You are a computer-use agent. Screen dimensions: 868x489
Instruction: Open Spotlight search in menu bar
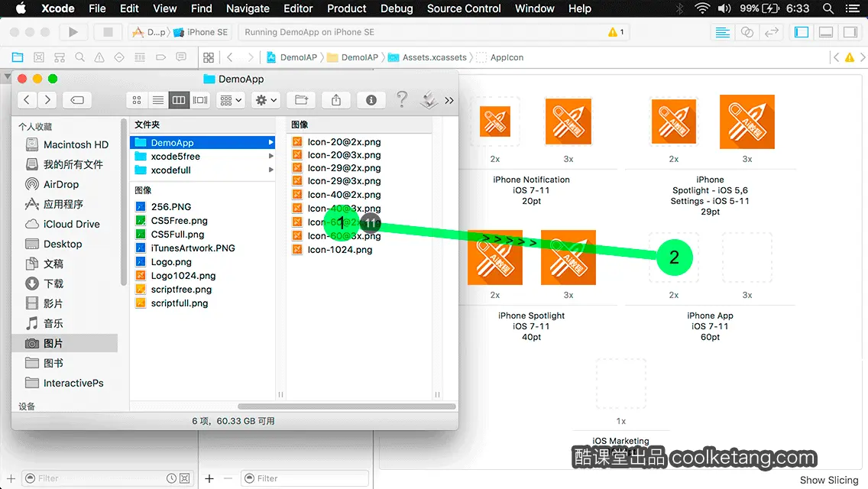click(828, 8)
